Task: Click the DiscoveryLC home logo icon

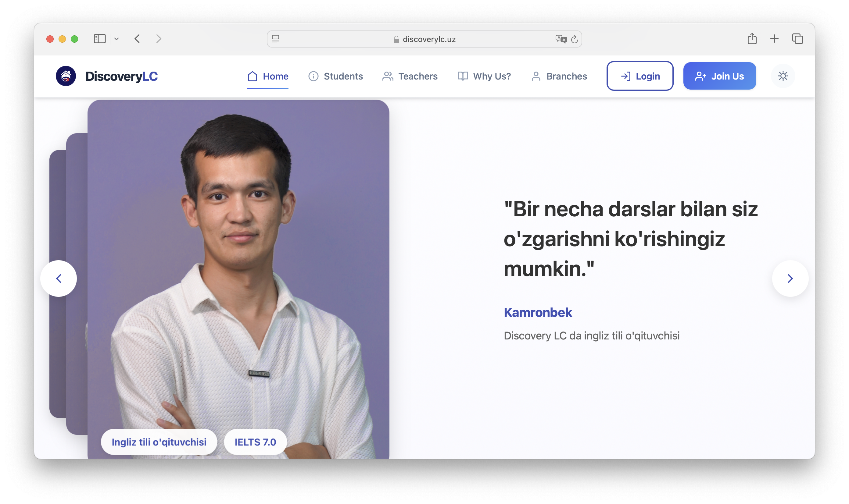Action: (66, 76)
